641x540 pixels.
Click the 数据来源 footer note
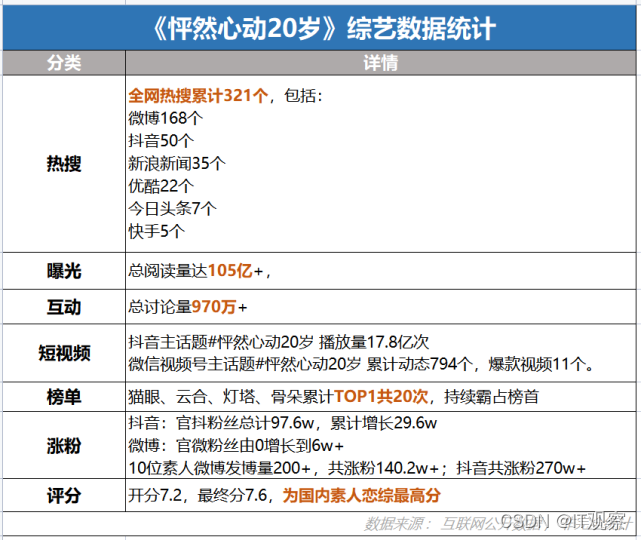tap(498, 523)
